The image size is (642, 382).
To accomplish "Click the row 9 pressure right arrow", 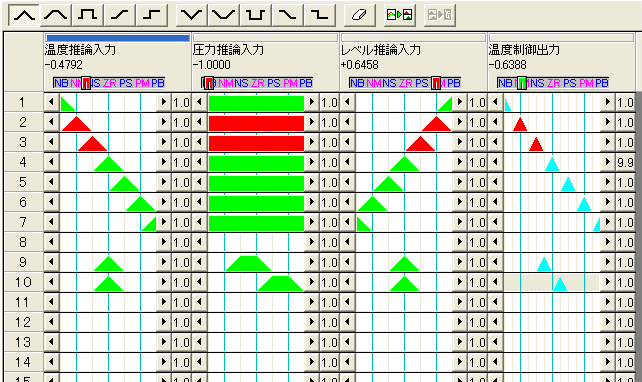I will (312, 262).
